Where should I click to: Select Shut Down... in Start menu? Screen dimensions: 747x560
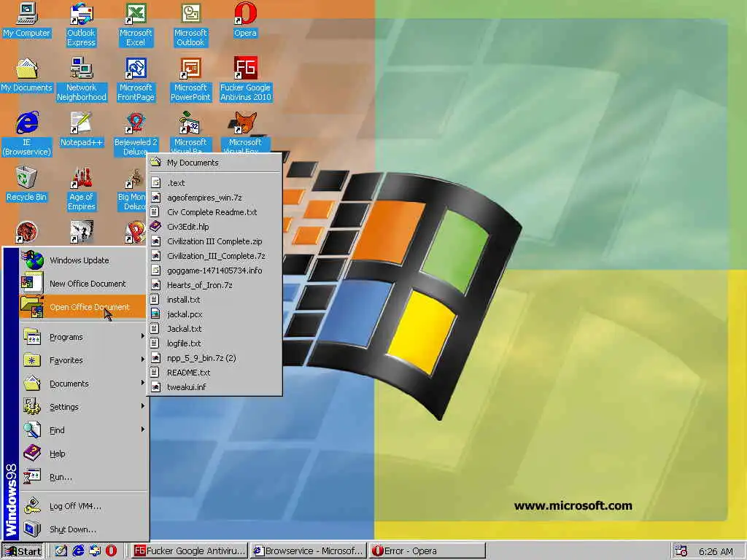(83, 529)
